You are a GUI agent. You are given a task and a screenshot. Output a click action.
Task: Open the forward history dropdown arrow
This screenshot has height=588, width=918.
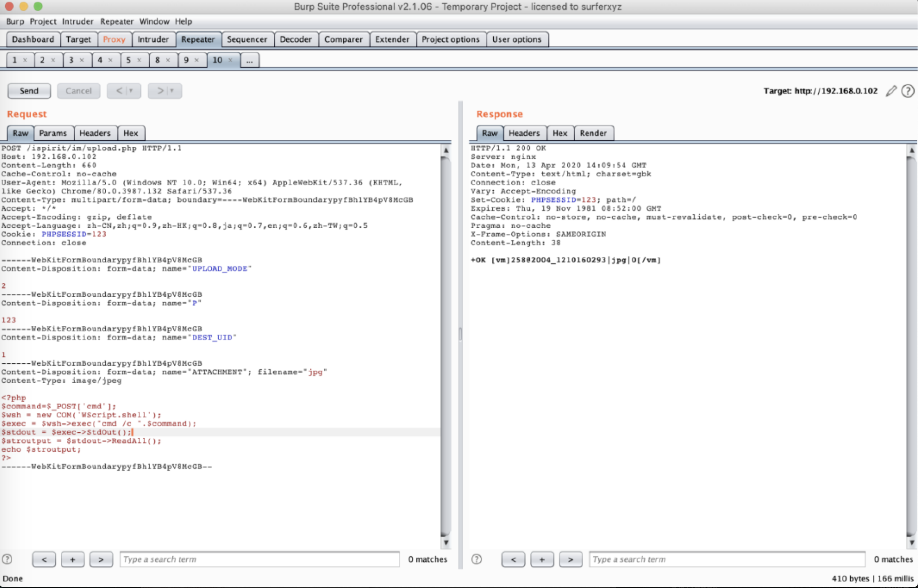coord(172,91)
